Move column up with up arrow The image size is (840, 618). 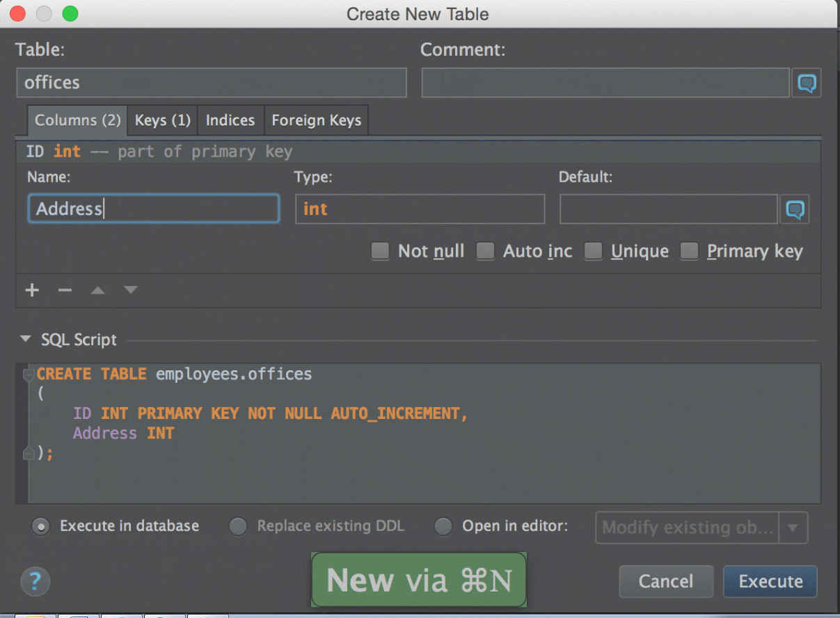coord(97,290)
